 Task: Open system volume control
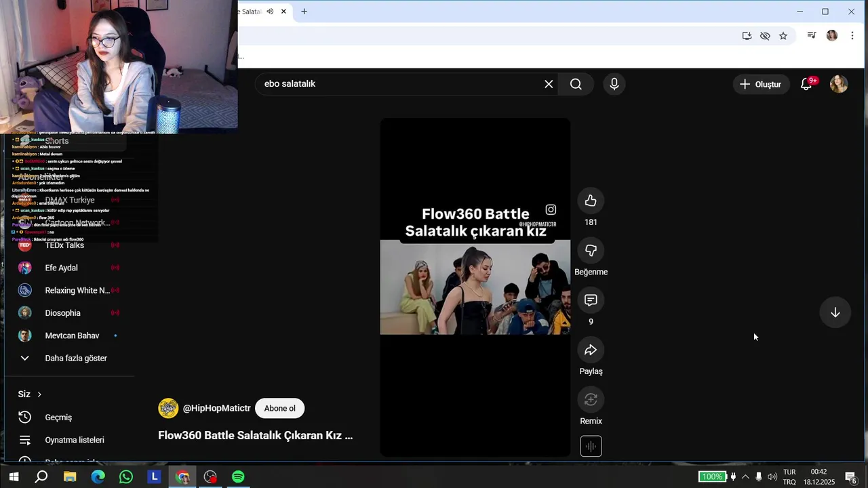pos(772,477)
